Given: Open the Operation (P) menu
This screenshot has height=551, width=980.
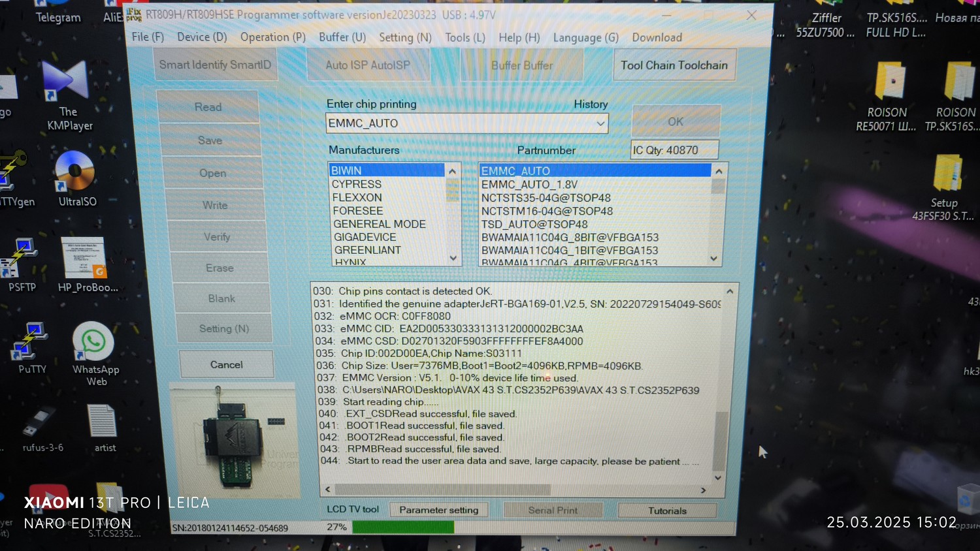Looking at the screenshot, I should [x=272, y=37].
